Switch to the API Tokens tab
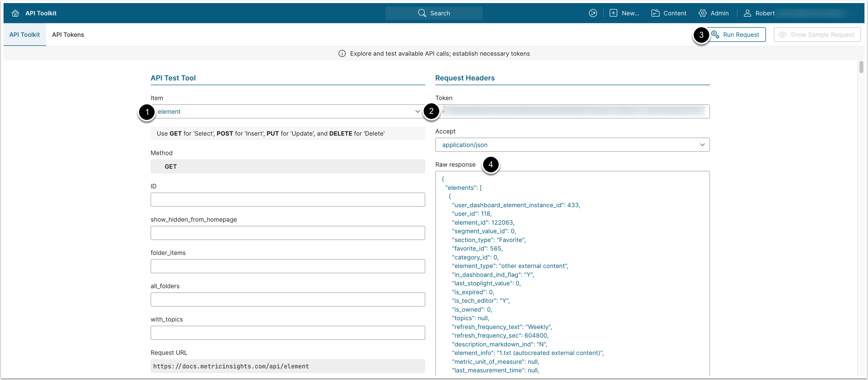This screenshot has height=380, width=868. [x=68, y=35]
